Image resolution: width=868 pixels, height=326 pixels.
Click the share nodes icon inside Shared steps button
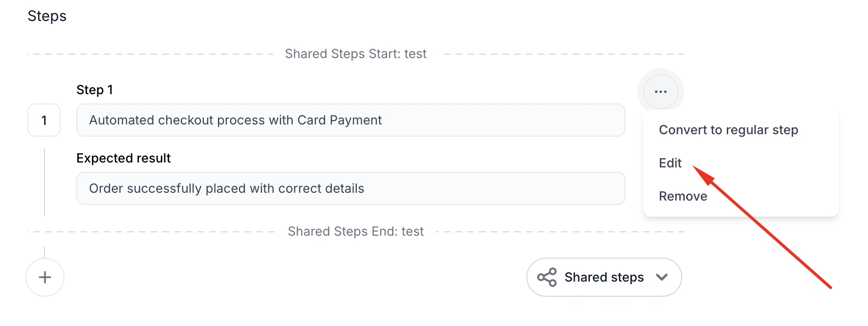[x=547, y=277]
